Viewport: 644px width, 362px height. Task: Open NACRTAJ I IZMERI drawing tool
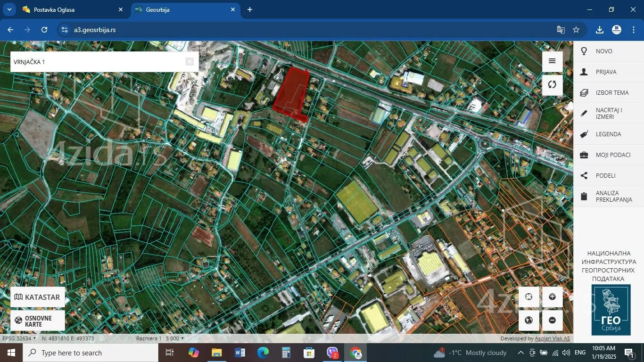609,114
